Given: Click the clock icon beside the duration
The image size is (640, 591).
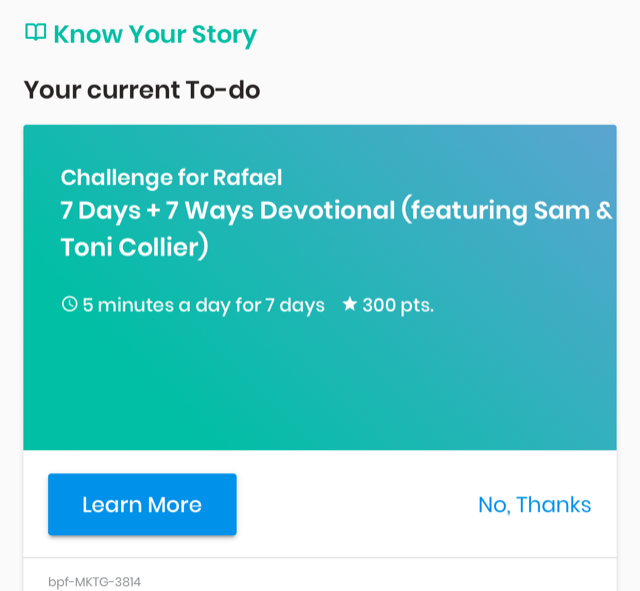Looking at the screenshot, I should 69,304.
